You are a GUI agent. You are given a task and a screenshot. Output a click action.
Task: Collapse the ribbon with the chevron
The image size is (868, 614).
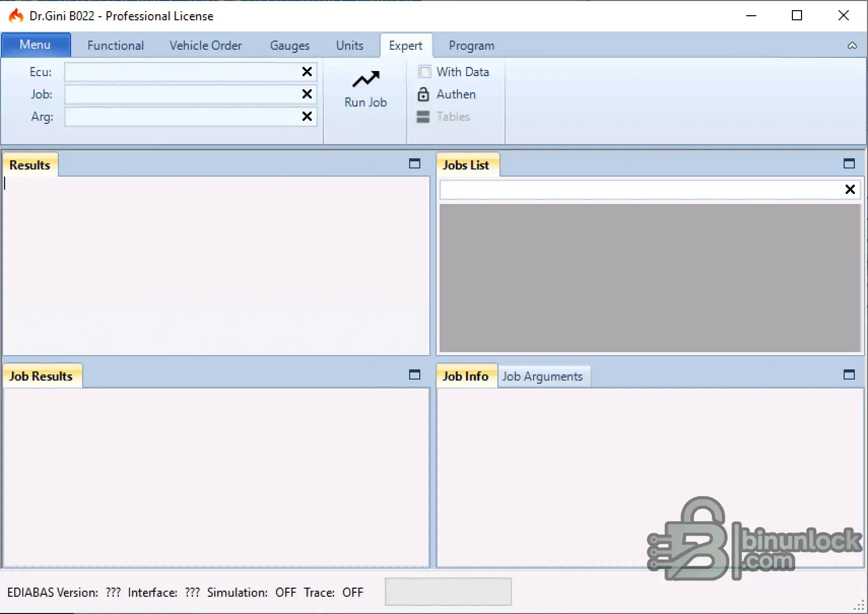[x=852, y=46]
